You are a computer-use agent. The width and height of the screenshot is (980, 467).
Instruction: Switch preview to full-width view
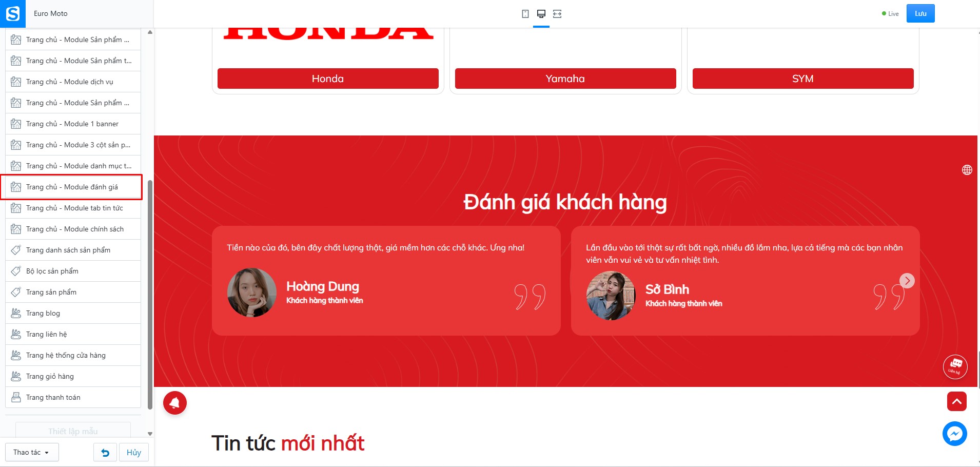coord(557,14)
